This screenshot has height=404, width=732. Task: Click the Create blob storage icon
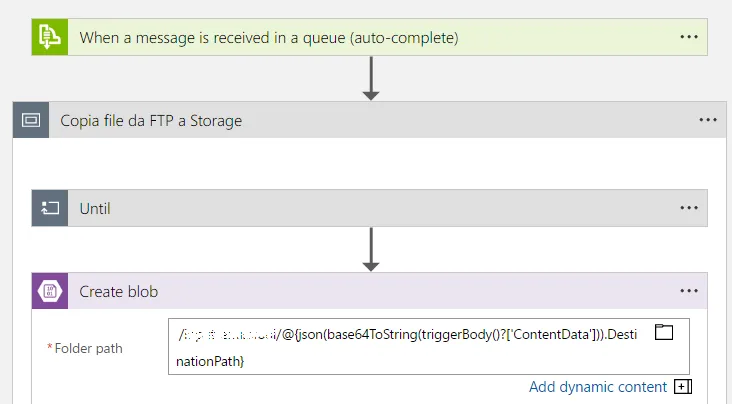(49, 292)
